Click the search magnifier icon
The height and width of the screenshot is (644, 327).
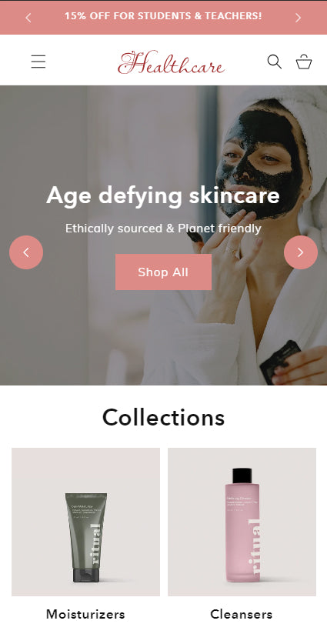275,62
